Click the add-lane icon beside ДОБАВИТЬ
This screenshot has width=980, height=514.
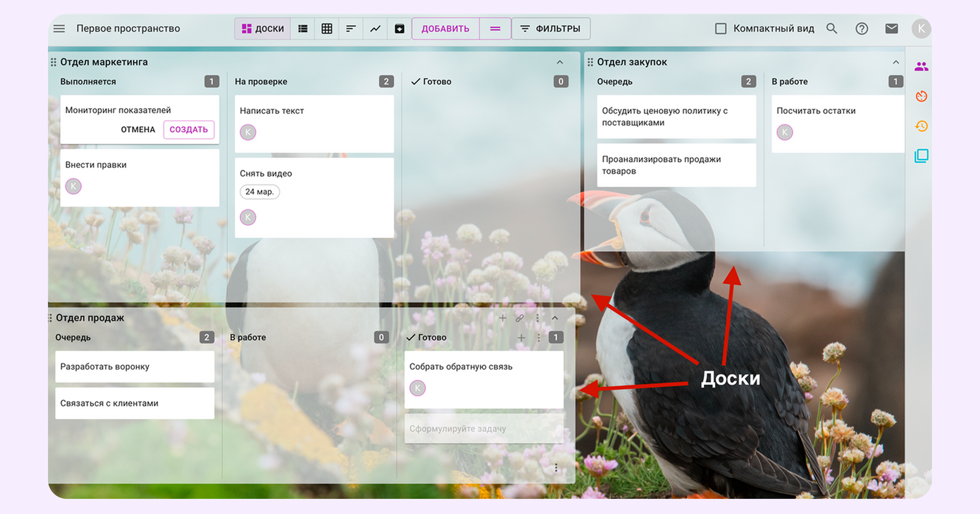(x=495, y=28)
